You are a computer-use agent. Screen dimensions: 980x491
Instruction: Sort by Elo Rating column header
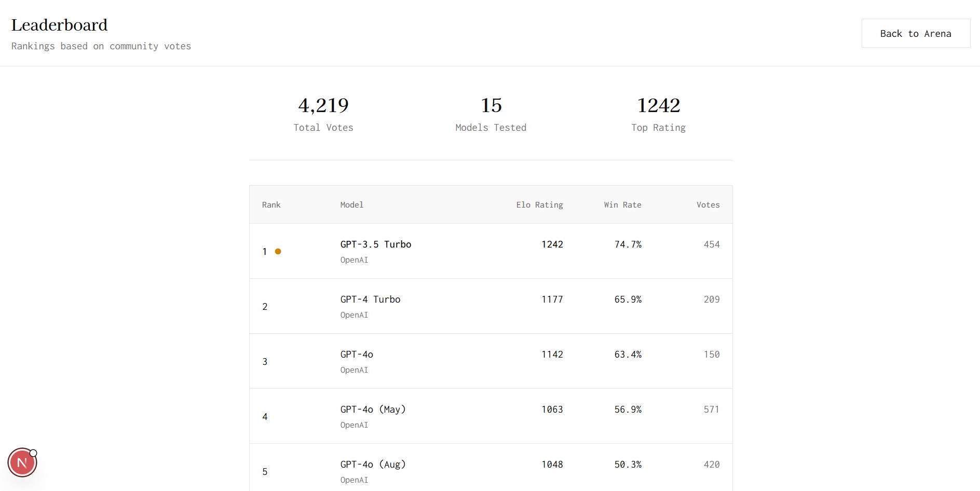(539, 205)
